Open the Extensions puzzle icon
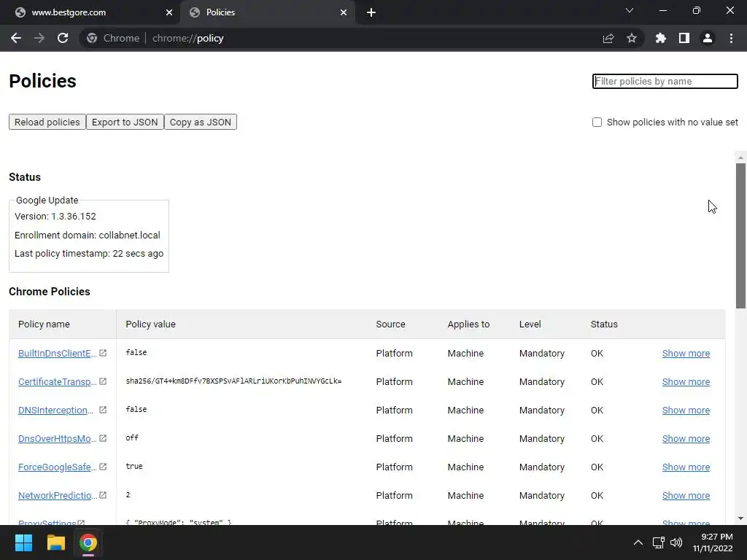This screenshot has height=560, width=747. point(661,38)
